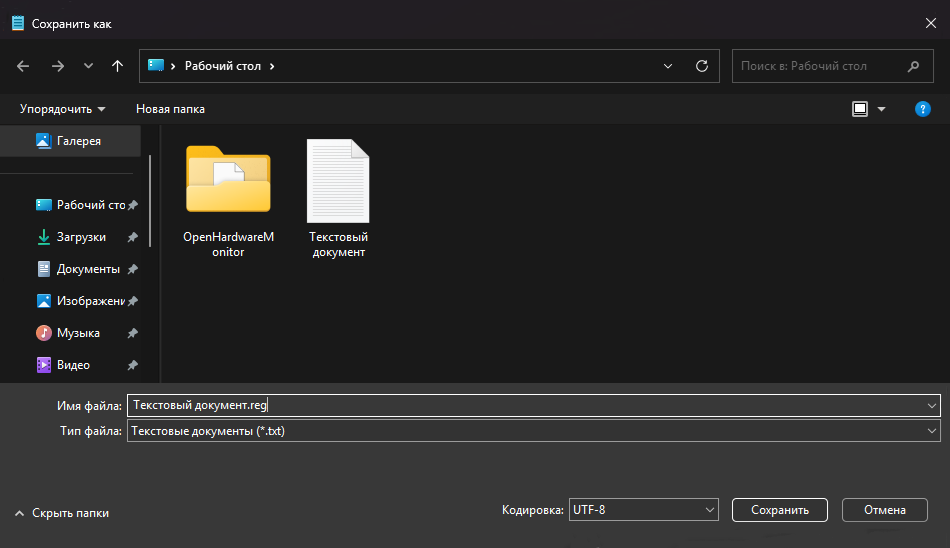Open the Упорядочить menu
950x548 pixels.
click(x=62, y=109)
